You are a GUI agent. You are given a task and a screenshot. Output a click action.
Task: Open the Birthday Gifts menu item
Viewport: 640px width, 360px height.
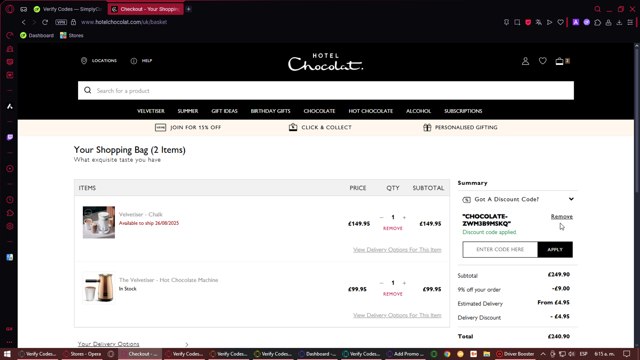[270, 111]
